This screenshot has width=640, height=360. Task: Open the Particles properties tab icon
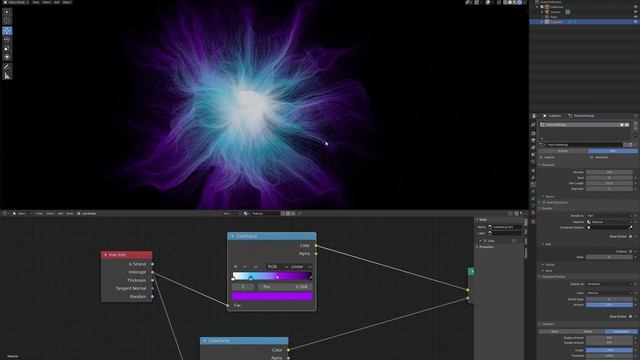click(533, 184)
